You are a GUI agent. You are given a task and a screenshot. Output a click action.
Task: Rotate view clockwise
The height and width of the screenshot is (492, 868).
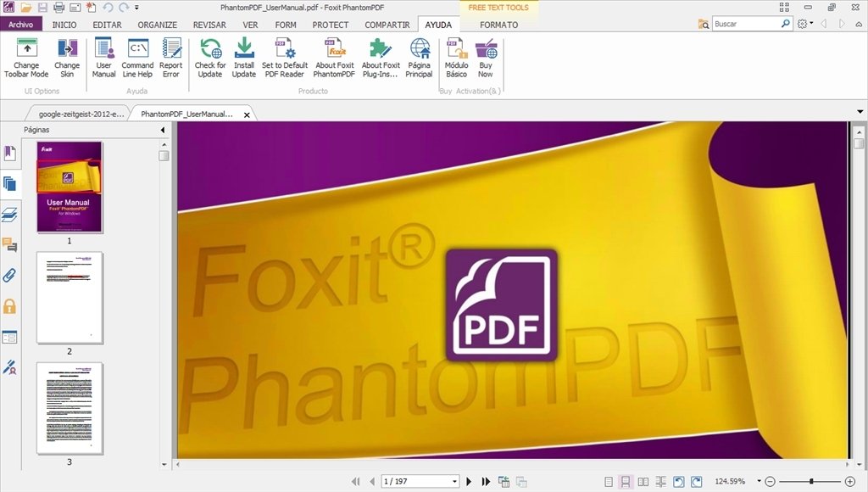click(x=697, y=482)
